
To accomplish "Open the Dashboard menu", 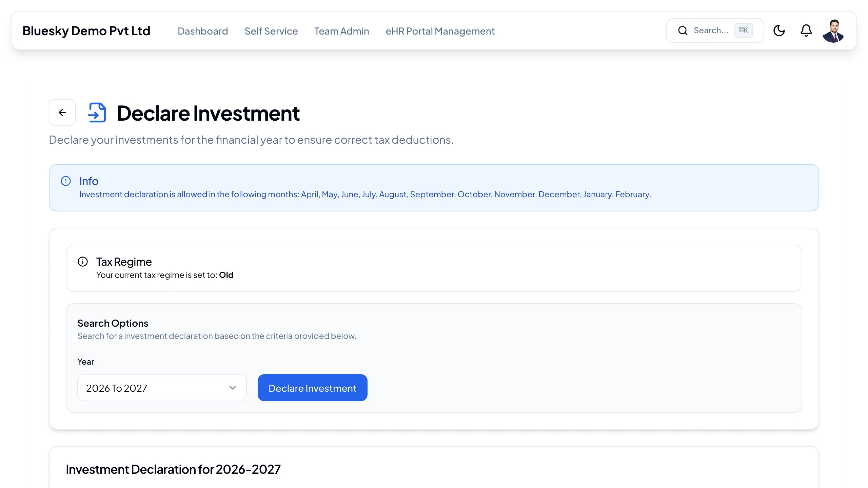I will coord(203,31).
